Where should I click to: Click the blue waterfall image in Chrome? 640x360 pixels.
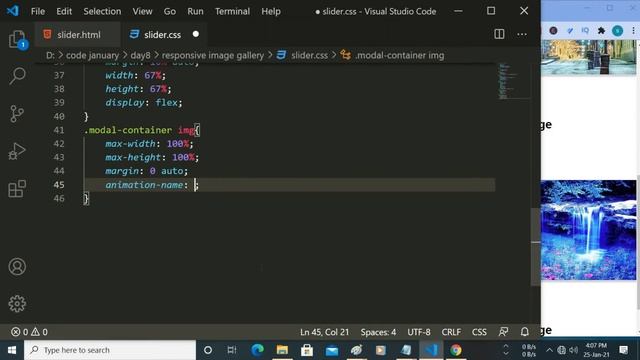point(588,230)
